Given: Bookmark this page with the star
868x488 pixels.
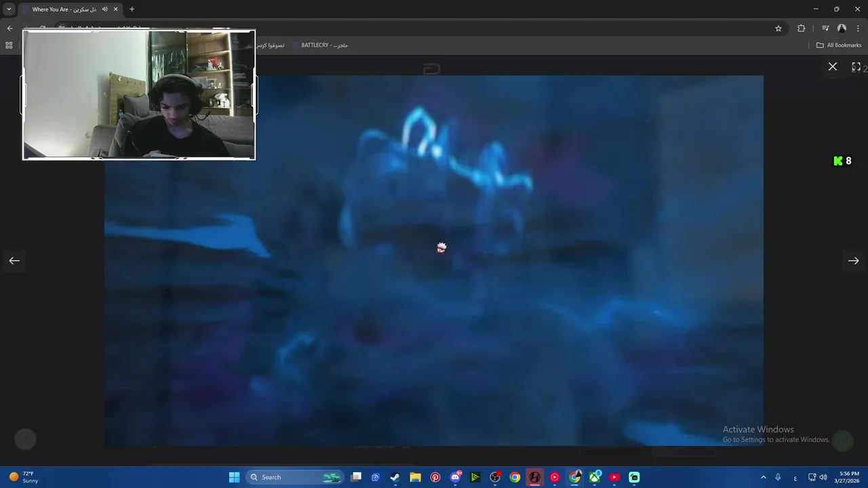Looking at the screenshot, I should pos(778,28).
